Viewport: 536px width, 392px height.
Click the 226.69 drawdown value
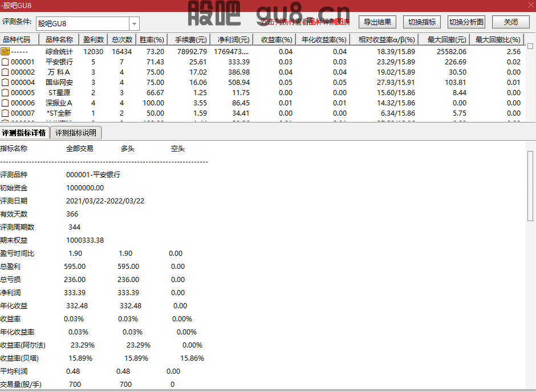point(456,62)
